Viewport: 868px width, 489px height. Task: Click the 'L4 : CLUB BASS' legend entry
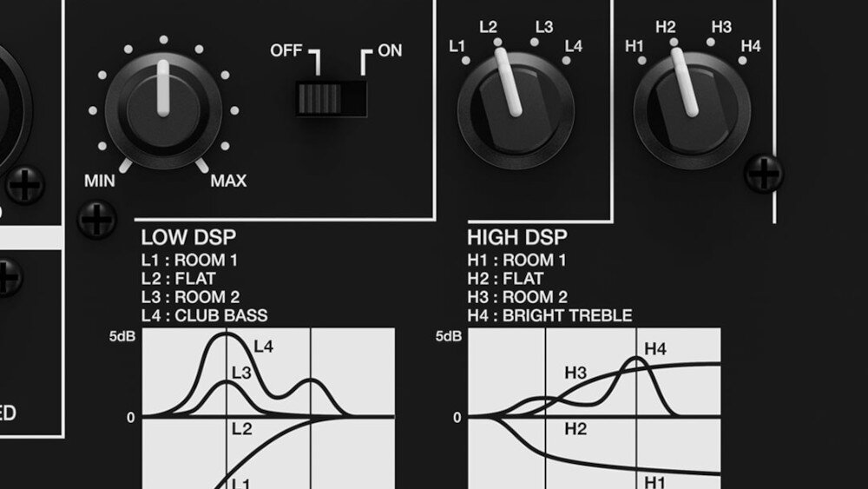(x=204, y=315)
